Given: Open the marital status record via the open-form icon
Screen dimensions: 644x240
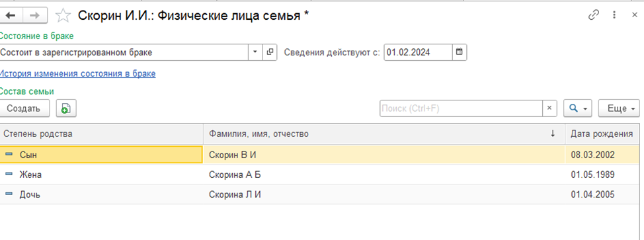Looking at the screenshot, I should tap(270, 52).
